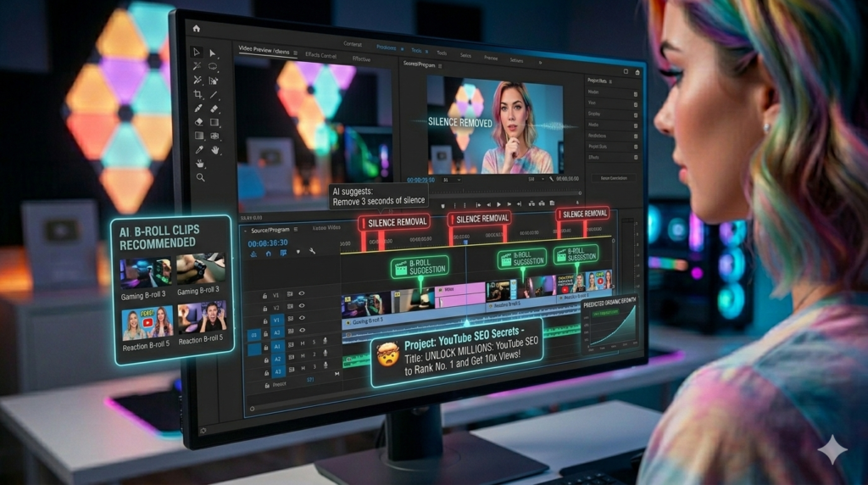Viewport: 868px width, 485px height.
Task: Select the Line tool
Action: pos(214,95)
